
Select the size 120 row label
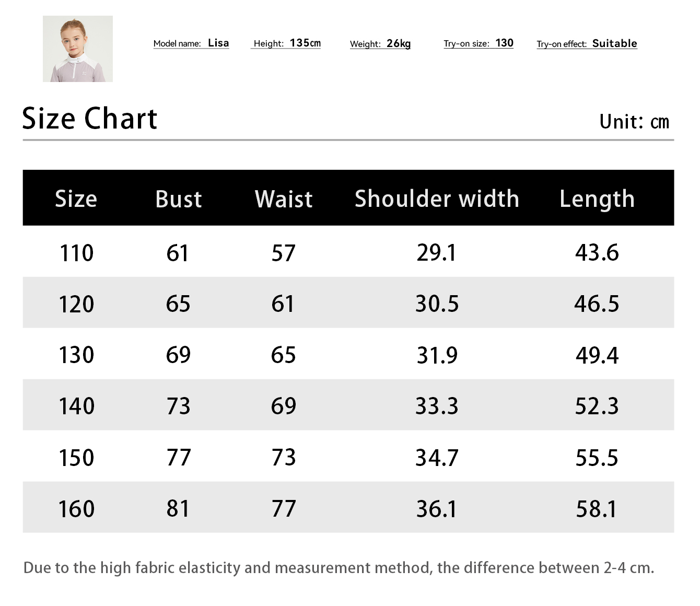point(76,304)
